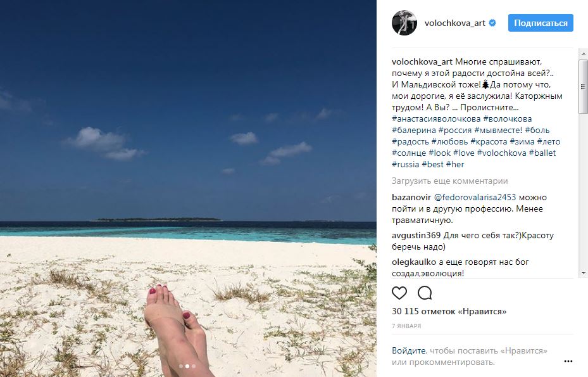Like the post with the heart icon
The image size is (588, 377).
pos(399,293)
